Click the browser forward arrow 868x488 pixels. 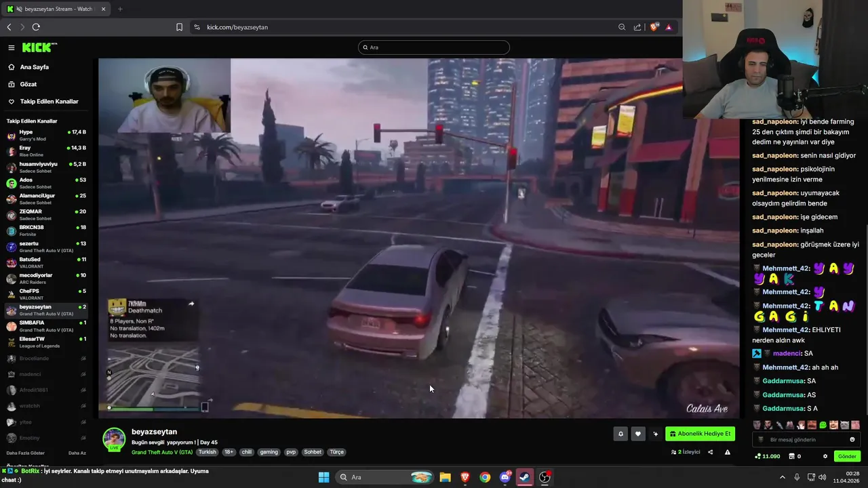point(22,27)
